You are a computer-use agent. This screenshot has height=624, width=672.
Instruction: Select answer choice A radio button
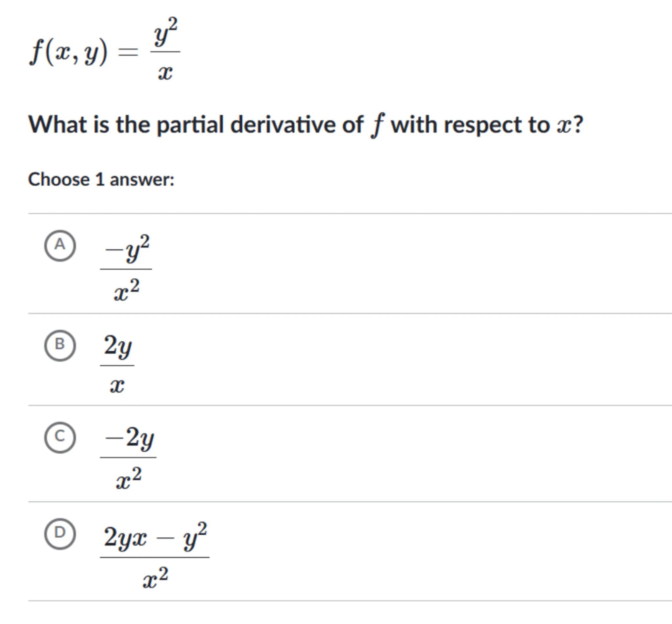coord(60,246)
